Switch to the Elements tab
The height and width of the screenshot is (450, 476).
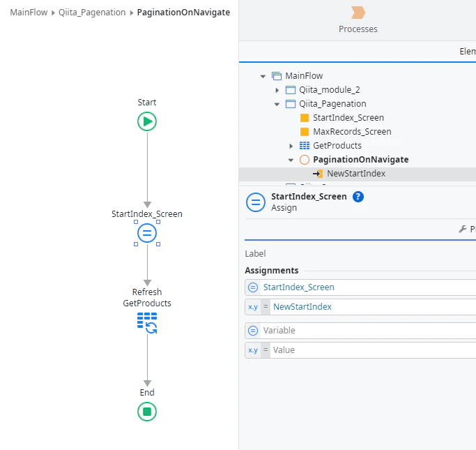tap(468, 52)
